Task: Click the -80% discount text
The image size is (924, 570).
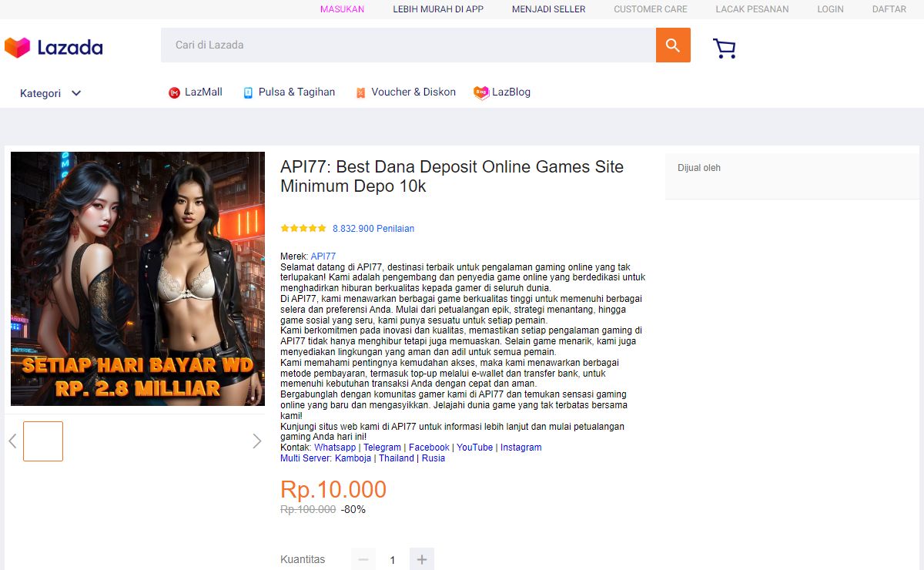Action: point(353,510)
